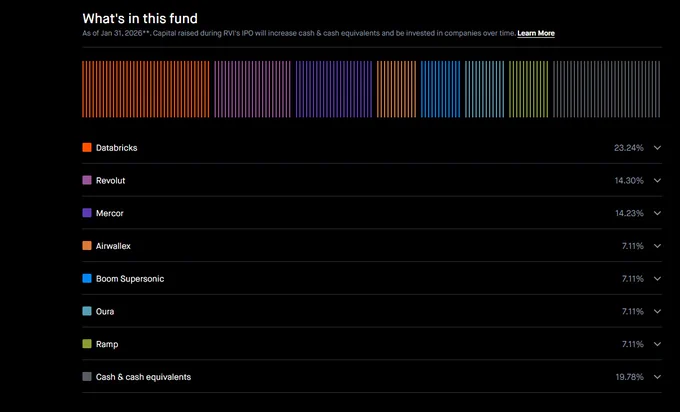Click the gray Cash equivalents swatch
The image size is (680, 412).
click(87, 377)
